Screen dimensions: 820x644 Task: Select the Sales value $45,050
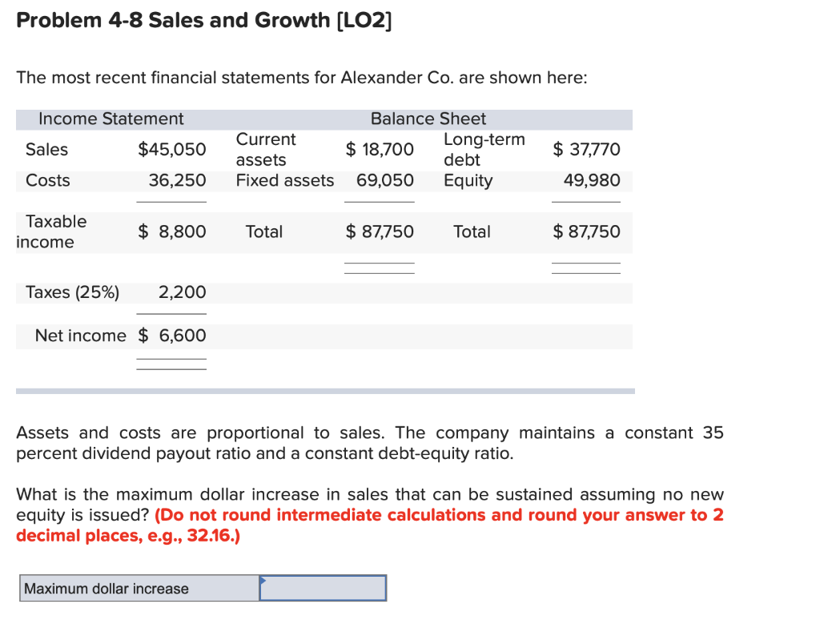(x=173, y=149)
